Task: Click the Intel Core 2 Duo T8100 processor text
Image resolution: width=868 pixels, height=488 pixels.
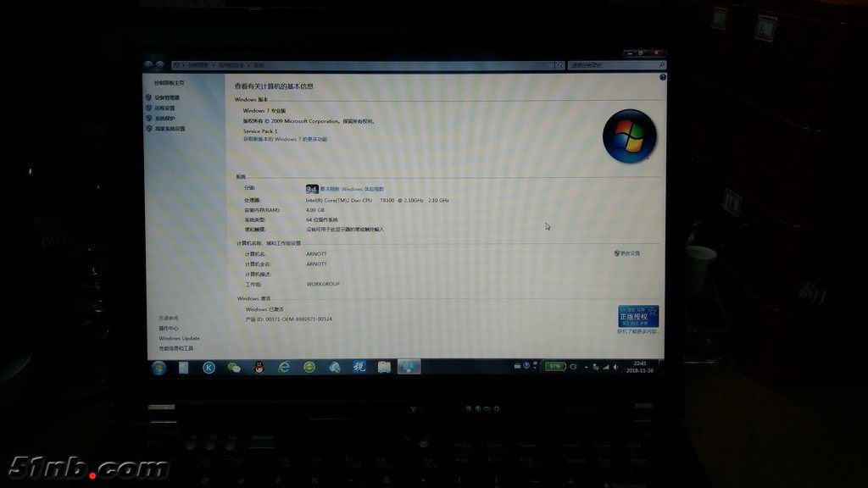Action: point(377,200)
